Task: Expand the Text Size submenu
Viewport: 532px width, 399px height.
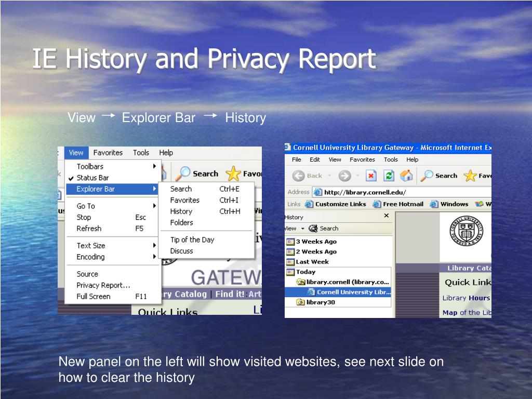Action: pos(112,245)
